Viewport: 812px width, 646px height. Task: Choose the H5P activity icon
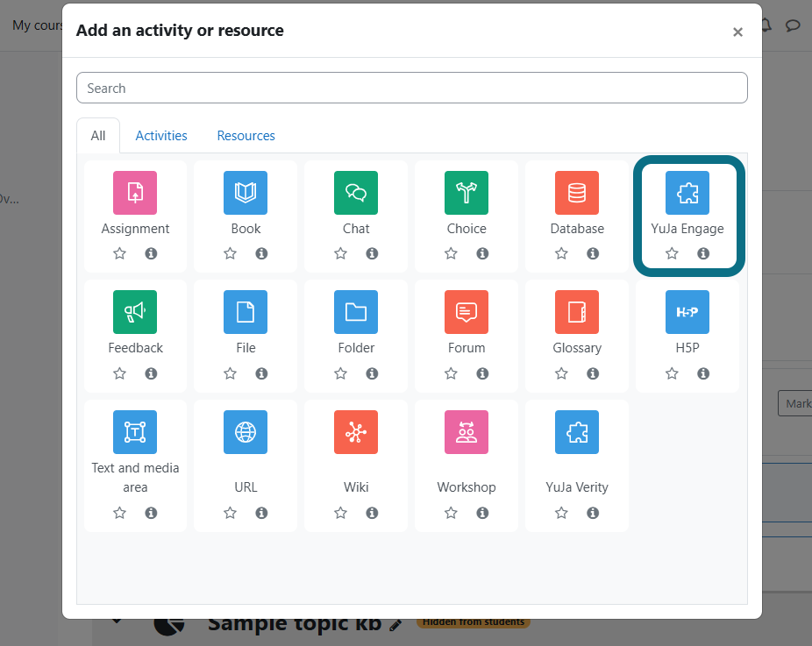(x=687, y=312)
